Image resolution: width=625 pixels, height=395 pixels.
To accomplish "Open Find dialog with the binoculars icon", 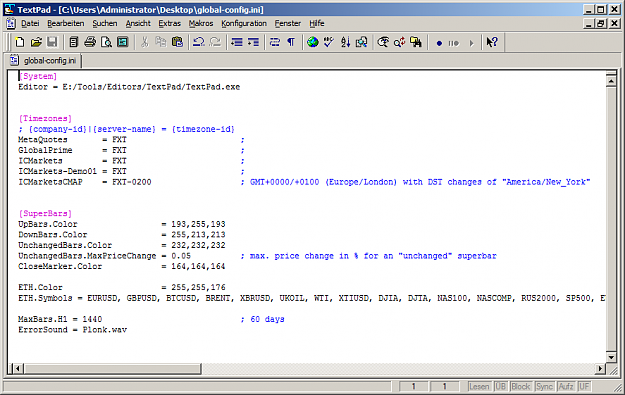I will click(383, 42).
